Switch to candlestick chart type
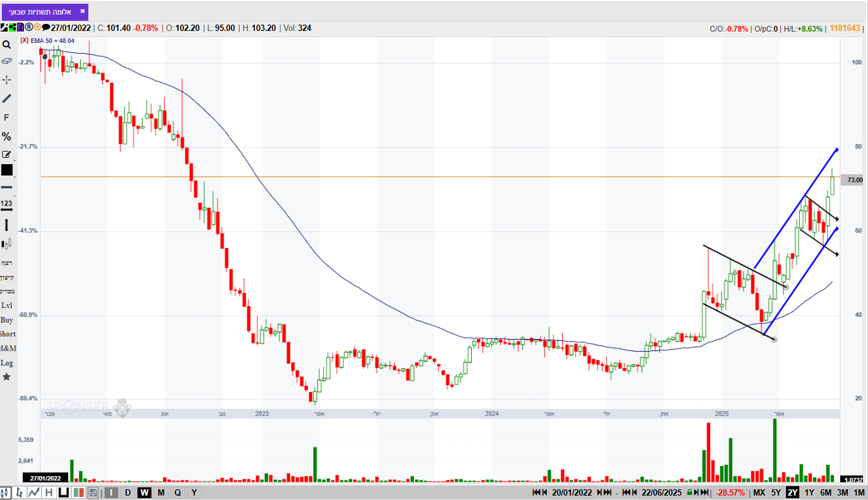Image resolution: width=868 pixels, height=500 pixels. tap(5, 492)
